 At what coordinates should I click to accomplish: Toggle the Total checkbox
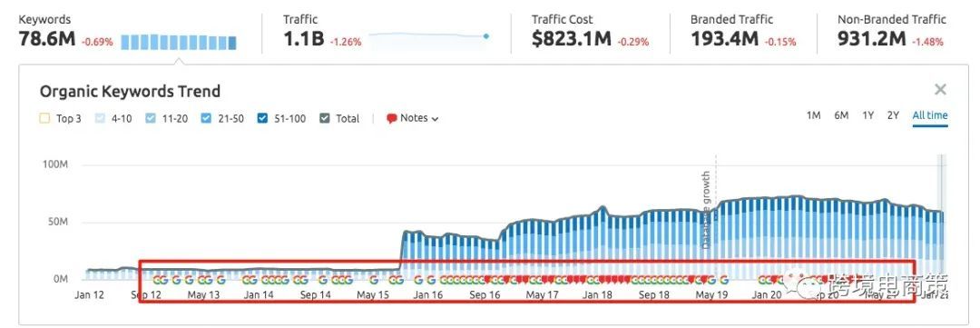pos(324,118)
